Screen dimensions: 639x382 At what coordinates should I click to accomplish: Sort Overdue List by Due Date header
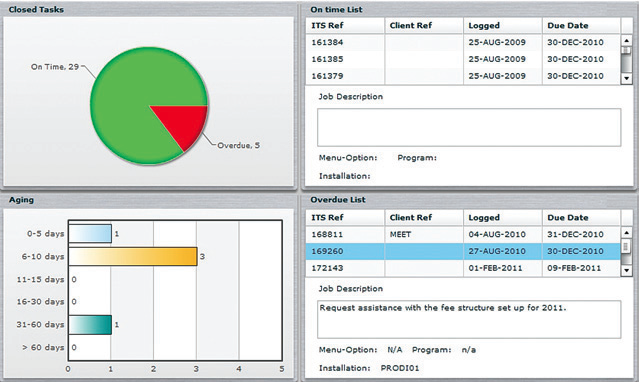tap(582, 217)
